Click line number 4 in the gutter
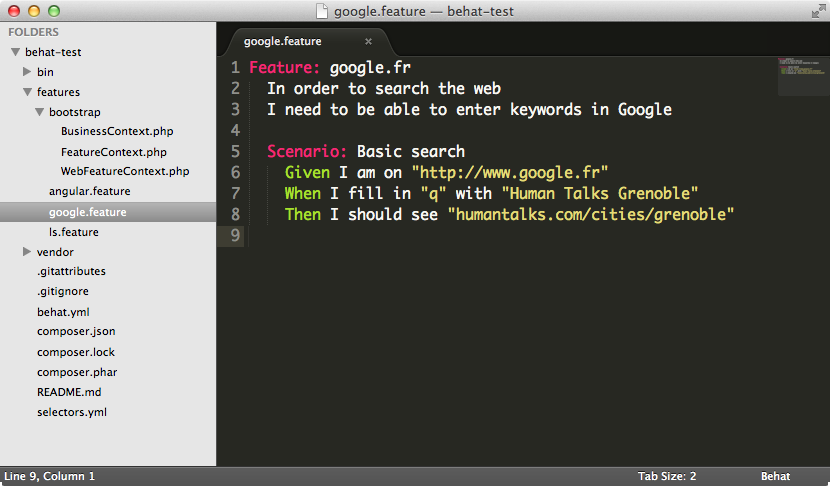The width and height of the screenshot is (830, 486). pos(236,130)
